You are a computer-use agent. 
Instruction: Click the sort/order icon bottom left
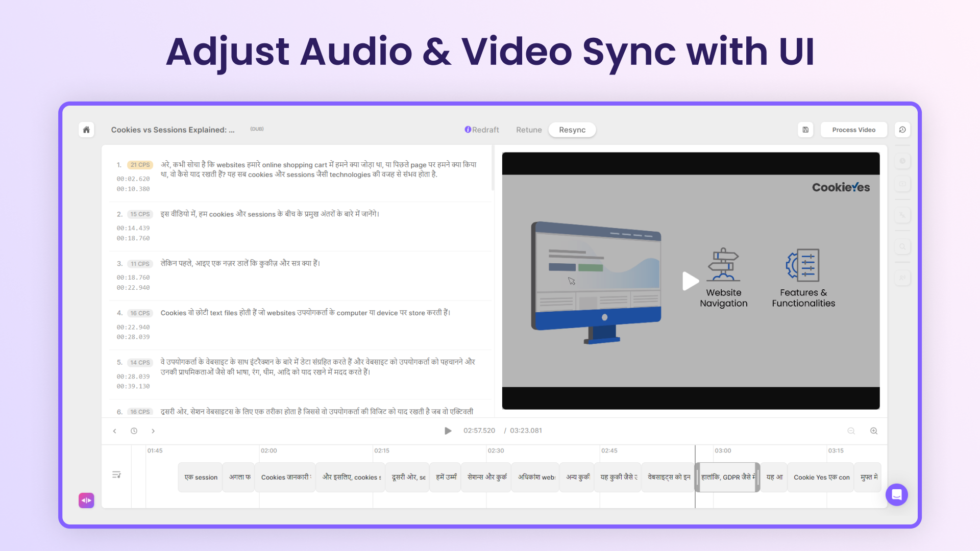point(116,474)
